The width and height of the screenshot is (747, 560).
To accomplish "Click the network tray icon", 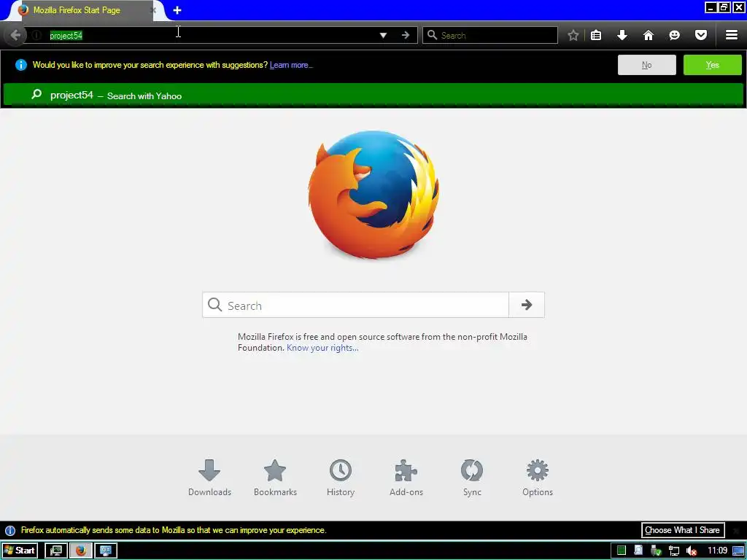I will 673,551.
